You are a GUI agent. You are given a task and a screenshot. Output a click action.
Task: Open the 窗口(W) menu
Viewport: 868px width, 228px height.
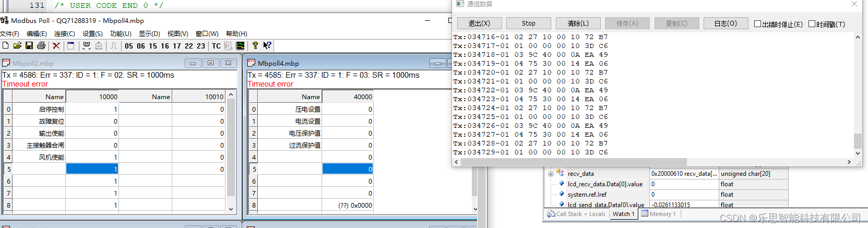207,34
